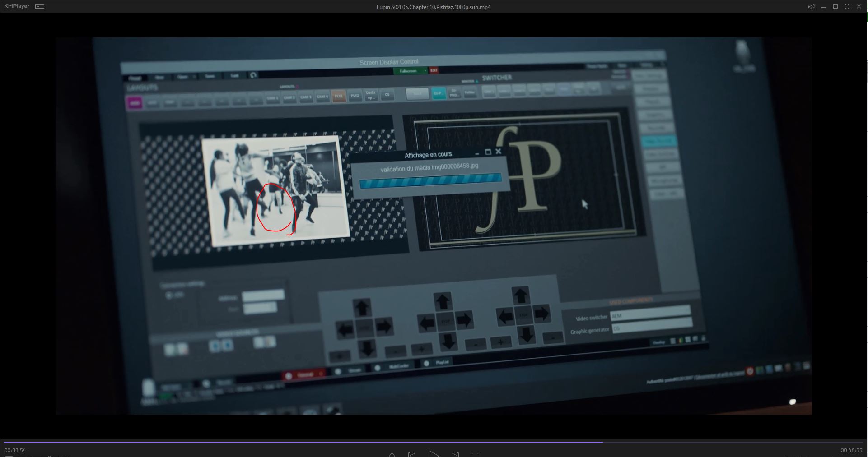Viewport: 868px width, 457px height.
Task: Click the Lupin video file name title
Action: tap(434, 7)
